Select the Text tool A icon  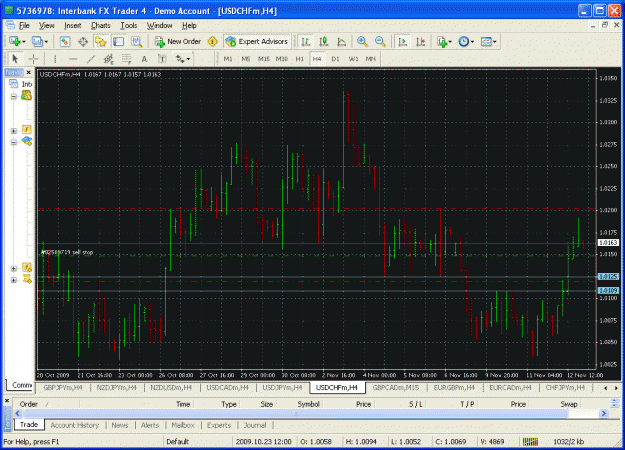click(144, 59)
